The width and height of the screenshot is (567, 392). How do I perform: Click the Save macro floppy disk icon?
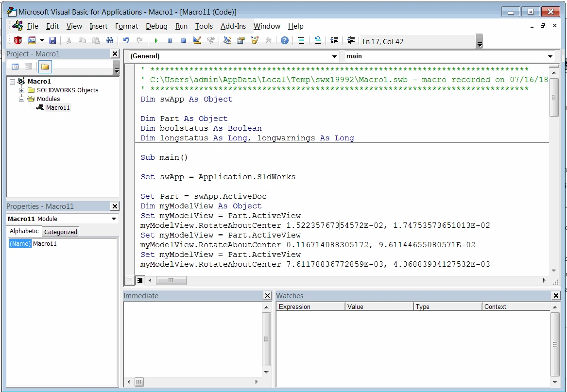(52, 41)
